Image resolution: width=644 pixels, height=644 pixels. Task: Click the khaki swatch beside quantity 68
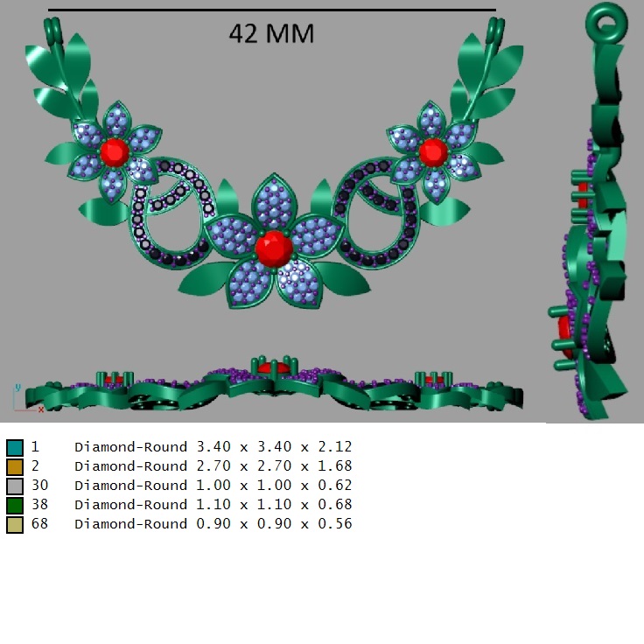tap(14, 524)
